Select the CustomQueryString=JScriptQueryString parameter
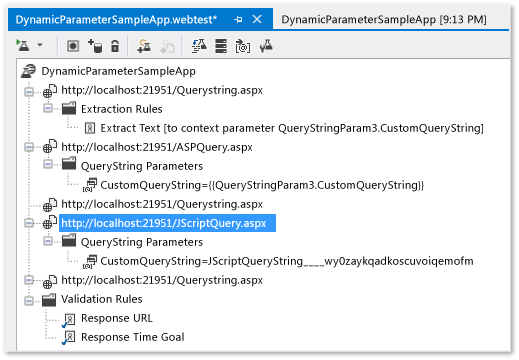The image size is (519, 360). click(x=287, y=261)
